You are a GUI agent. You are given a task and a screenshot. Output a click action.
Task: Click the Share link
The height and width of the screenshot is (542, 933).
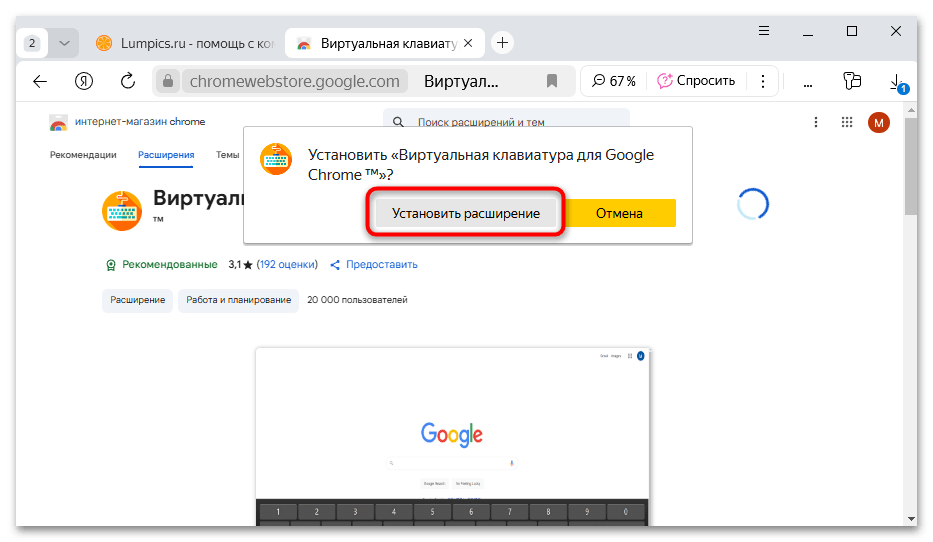point(374,264)
